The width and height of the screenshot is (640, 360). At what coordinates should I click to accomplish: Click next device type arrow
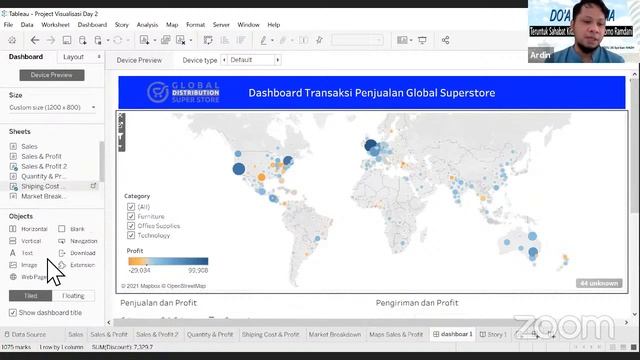(278, 60)
